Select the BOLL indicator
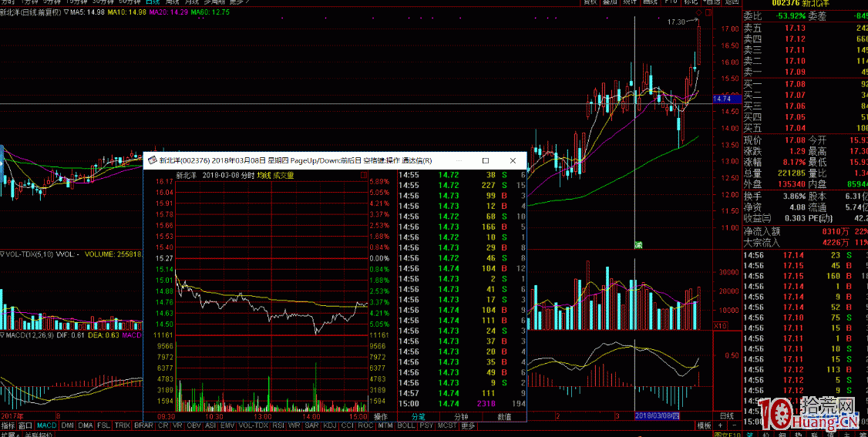 coord(405,425)
